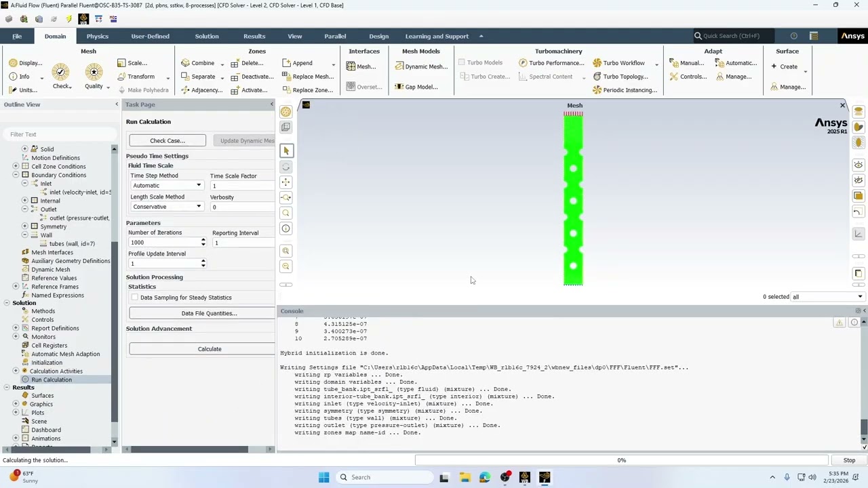Collapse the Outlet tree node
Screen dimensions: 868x488
coord(24,209)
